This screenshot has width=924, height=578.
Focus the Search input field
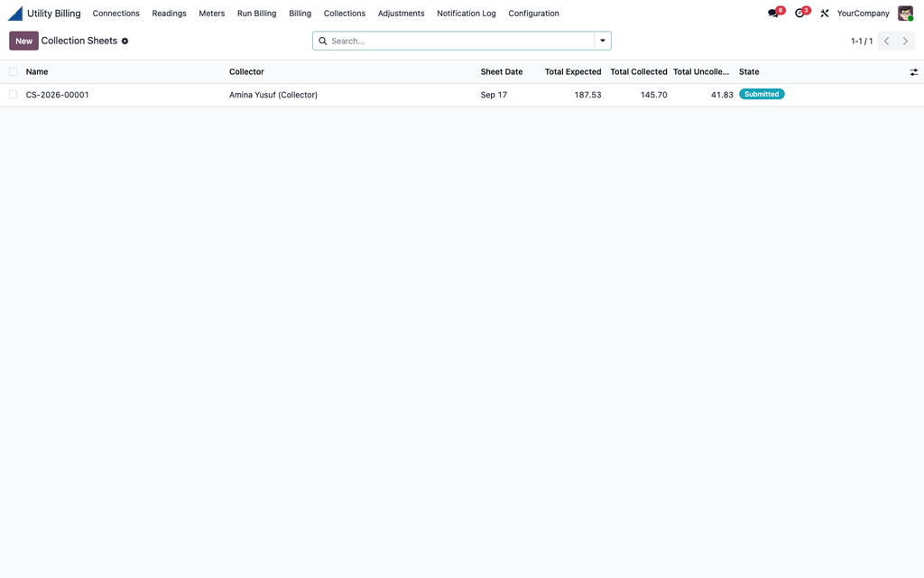coord(461,41)
